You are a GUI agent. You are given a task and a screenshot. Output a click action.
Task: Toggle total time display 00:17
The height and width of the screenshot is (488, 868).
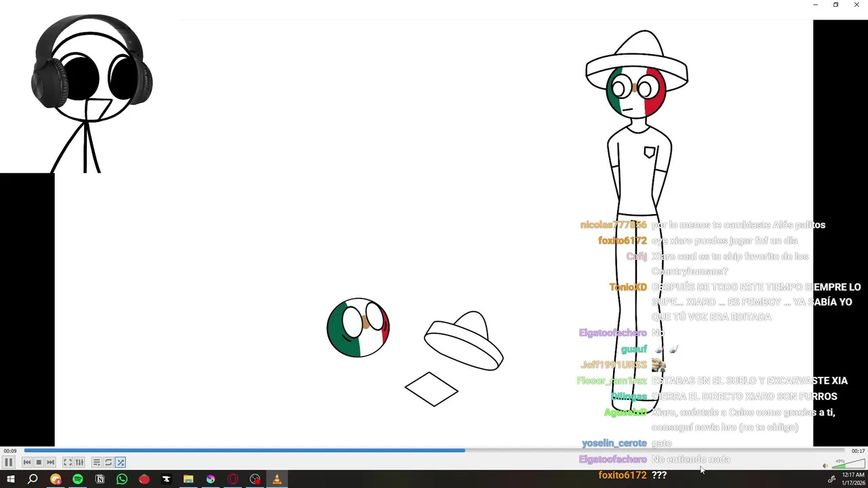pyautogui.click(x=858, y=451)
